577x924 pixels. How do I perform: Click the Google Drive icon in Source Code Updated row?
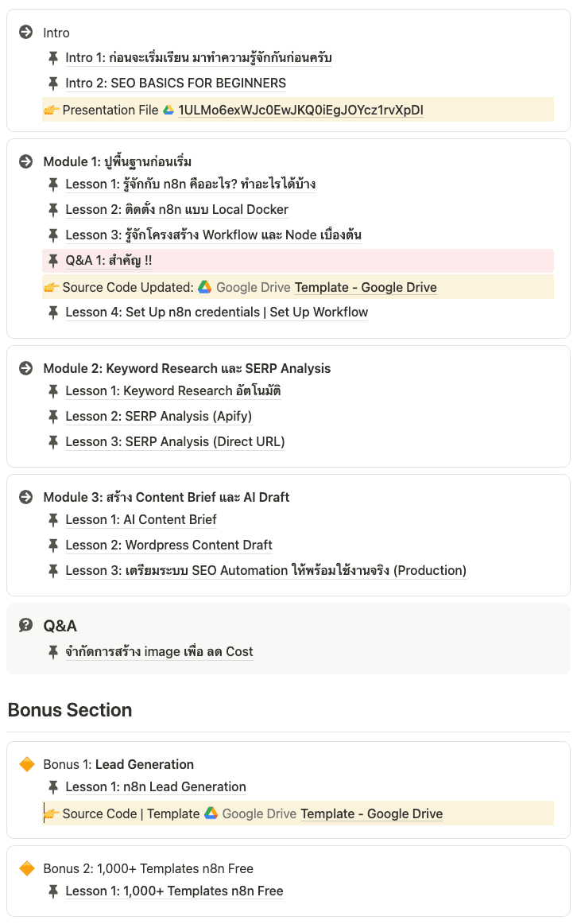point(204,287)
